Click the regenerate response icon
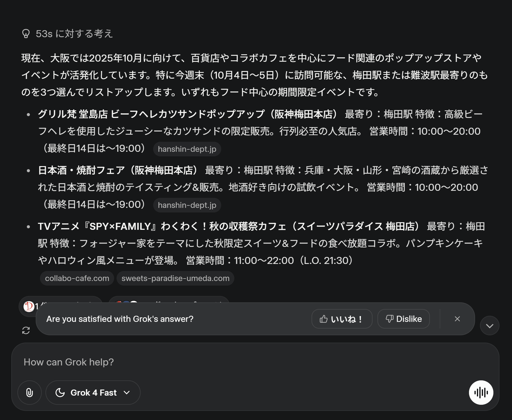 coord(26,330)
